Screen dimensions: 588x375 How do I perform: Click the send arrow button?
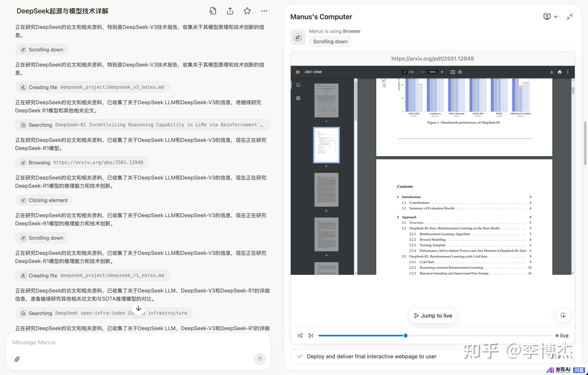point(260,359)
